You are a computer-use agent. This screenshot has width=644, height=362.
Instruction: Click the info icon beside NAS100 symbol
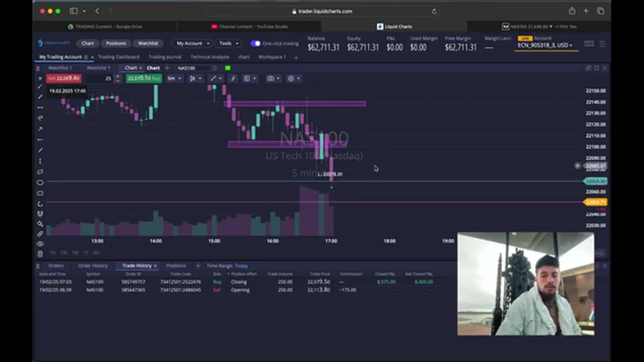215,68
